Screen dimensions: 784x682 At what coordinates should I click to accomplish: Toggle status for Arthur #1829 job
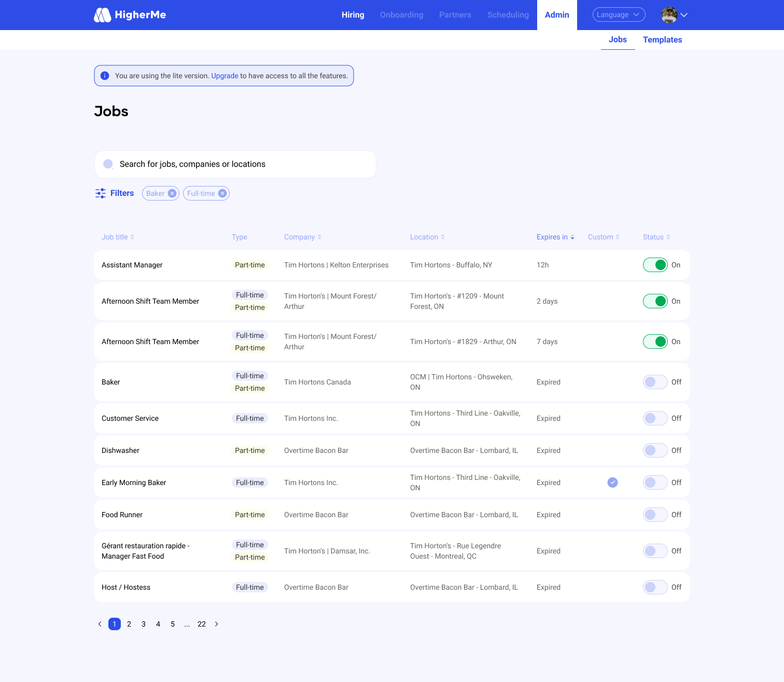tap(655, 342)
